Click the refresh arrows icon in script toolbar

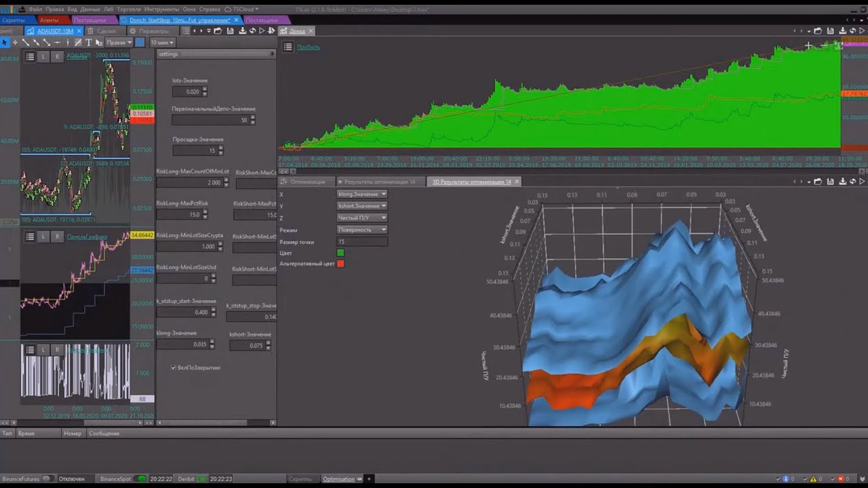tap(252, 31)
